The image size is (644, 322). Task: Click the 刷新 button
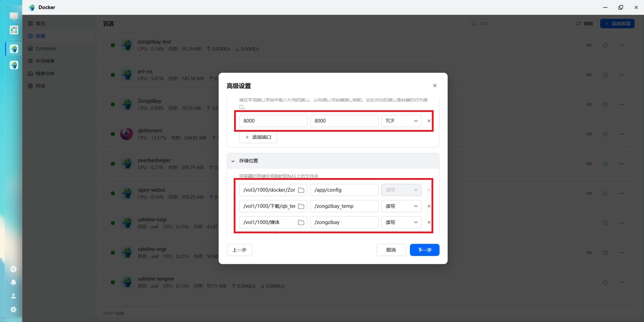pyautogui.click(x=585, y=24)
